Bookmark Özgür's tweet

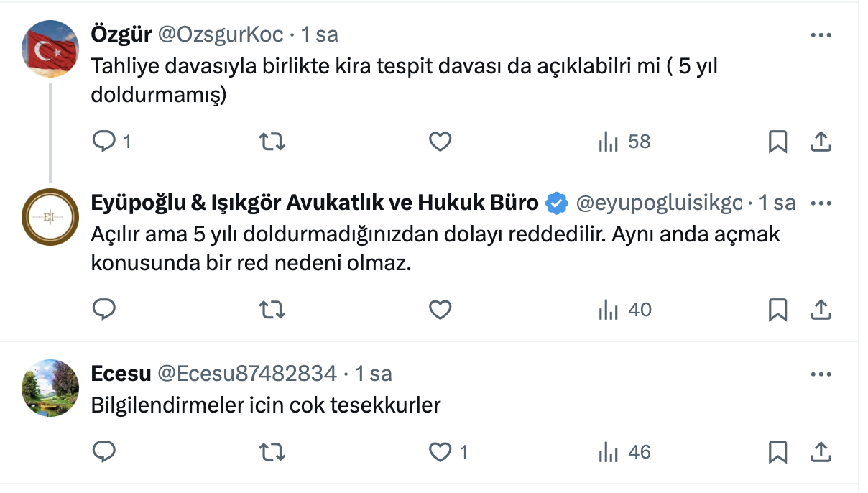(x=777, y=142)
